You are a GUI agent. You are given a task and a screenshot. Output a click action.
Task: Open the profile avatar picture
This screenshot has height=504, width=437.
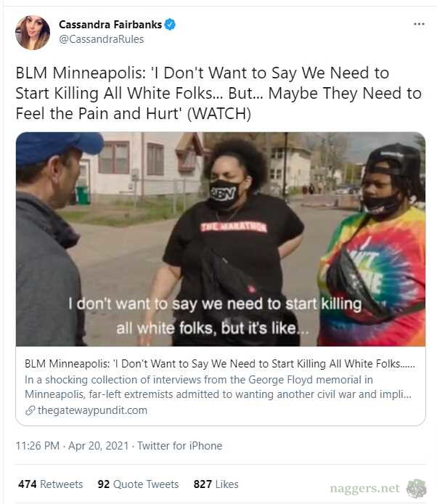(x=33, y=33)
